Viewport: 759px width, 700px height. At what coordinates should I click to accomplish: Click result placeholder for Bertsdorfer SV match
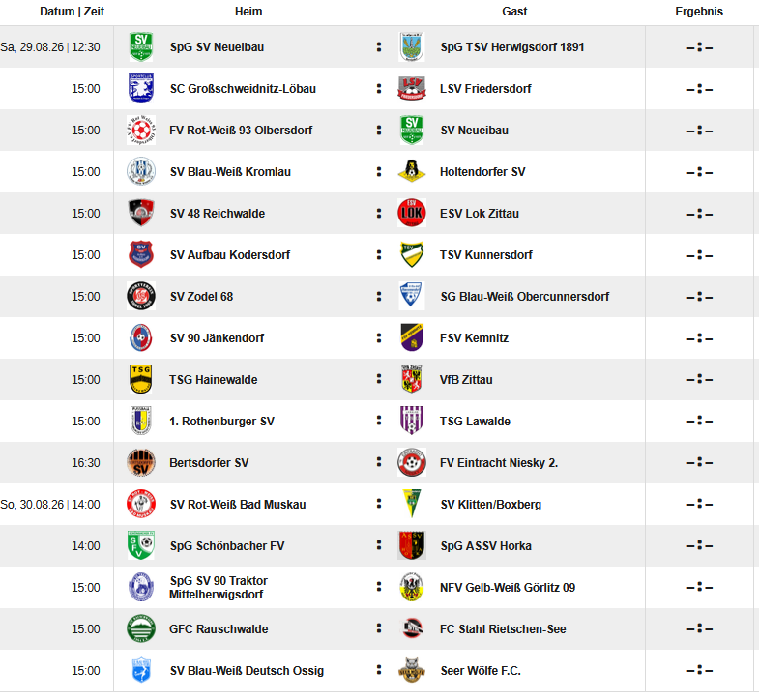[699, 463]
